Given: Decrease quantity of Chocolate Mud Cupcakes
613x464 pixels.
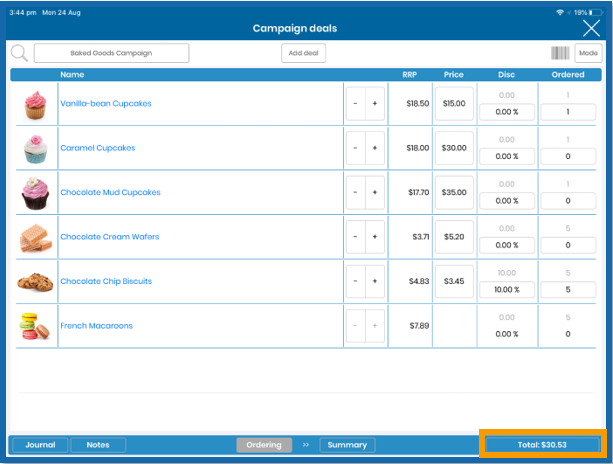Looking at the screenshot, I should pos(355,192).
